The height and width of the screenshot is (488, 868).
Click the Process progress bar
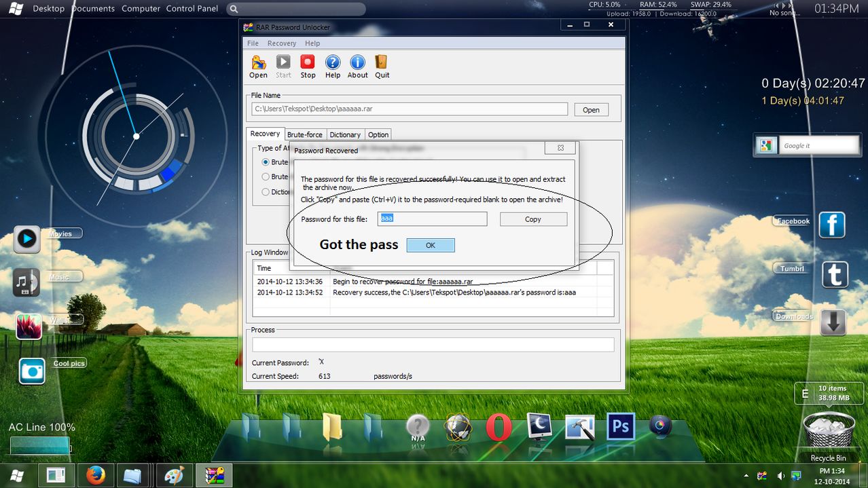tap(433, 344)
